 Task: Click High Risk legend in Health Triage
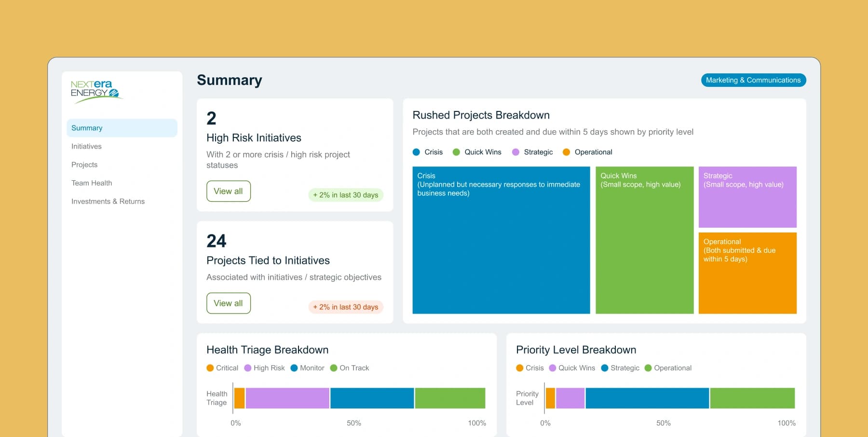click(264, 368)
